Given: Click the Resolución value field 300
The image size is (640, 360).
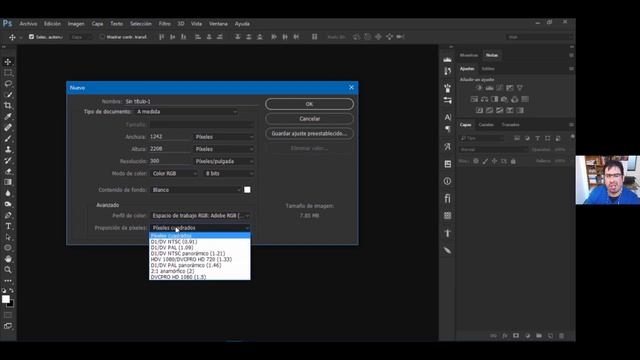Looking at the screenshot, I should [169, 161].
